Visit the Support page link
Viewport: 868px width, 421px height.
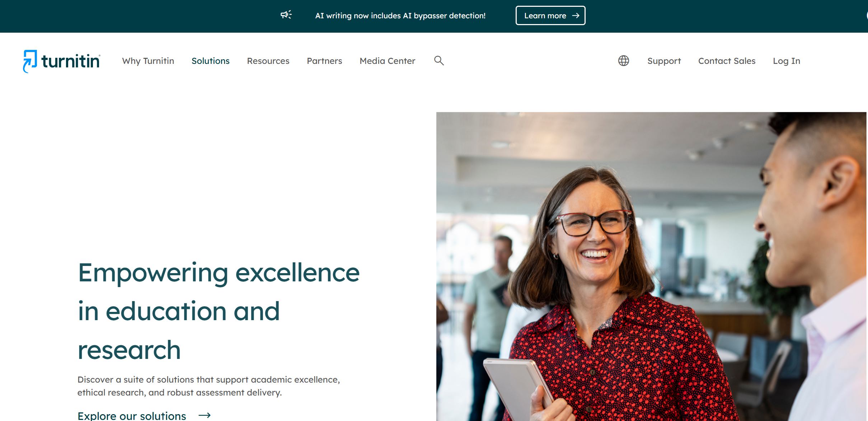(x=664, y=61)
